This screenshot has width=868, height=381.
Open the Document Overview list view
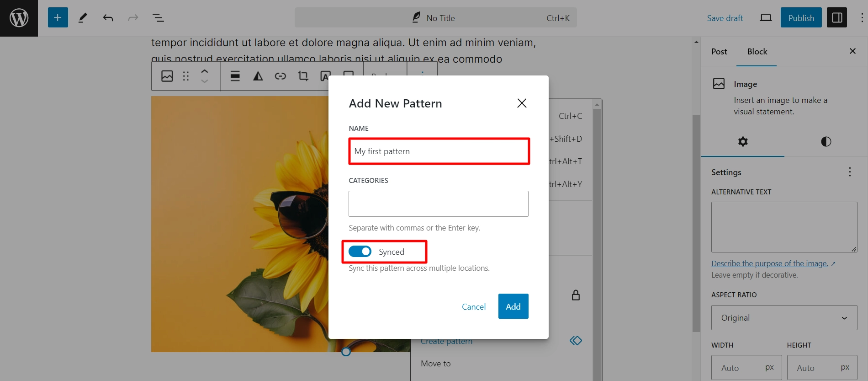tap(158, 18)
